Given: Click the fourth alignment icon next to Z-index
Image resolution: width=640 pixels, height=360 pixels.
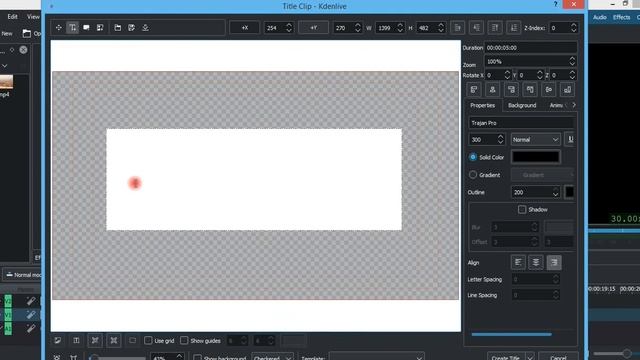Looking at the screenshot, I should (x=513, y=28).
